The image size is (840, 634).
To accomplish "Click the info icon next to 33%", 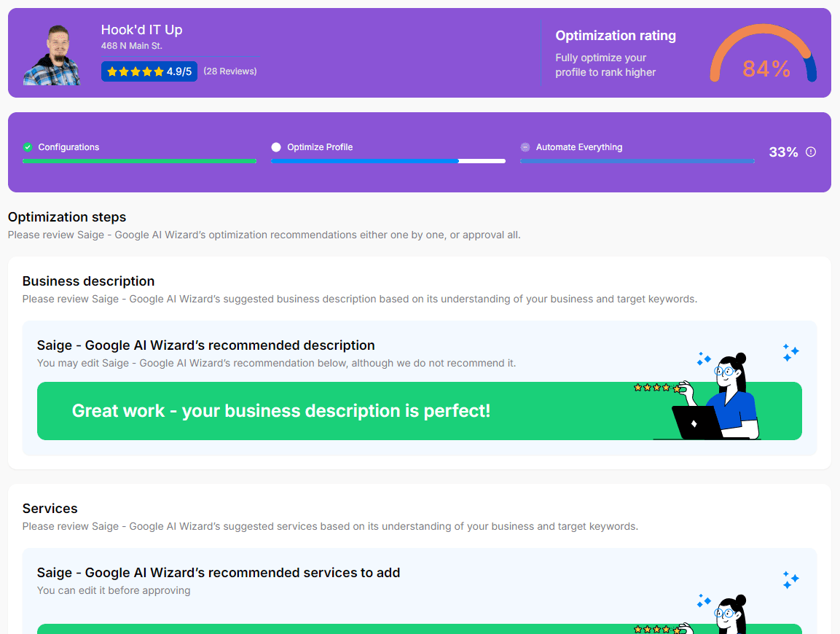I will pyautogui.click(x=811, y=152).
